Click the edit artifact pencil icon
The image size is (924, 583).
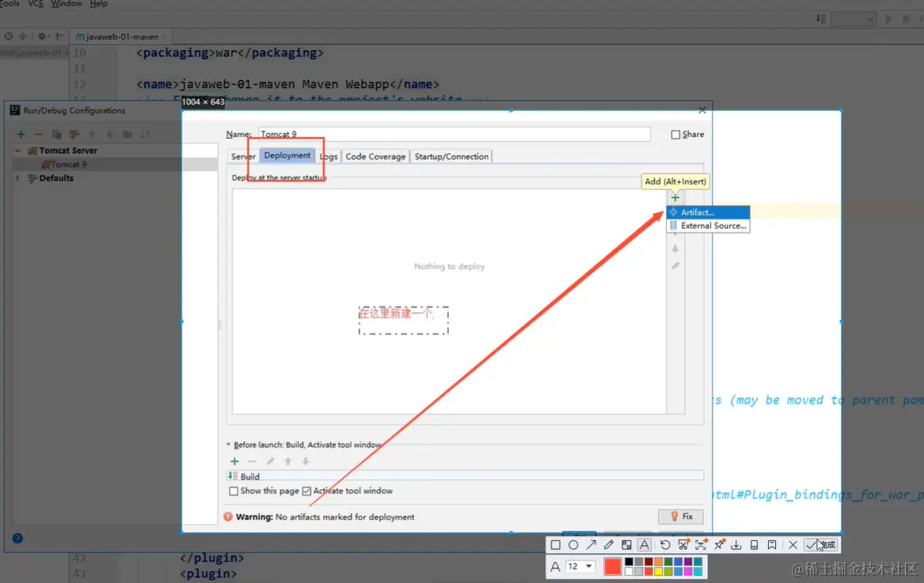tap(675, 266)
